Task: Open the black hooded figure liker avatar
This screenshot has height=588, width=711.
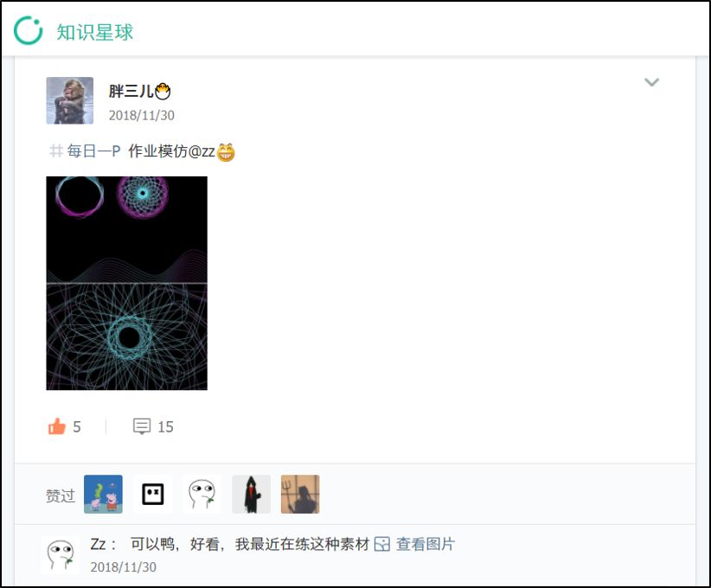Action: click(251, 494)
